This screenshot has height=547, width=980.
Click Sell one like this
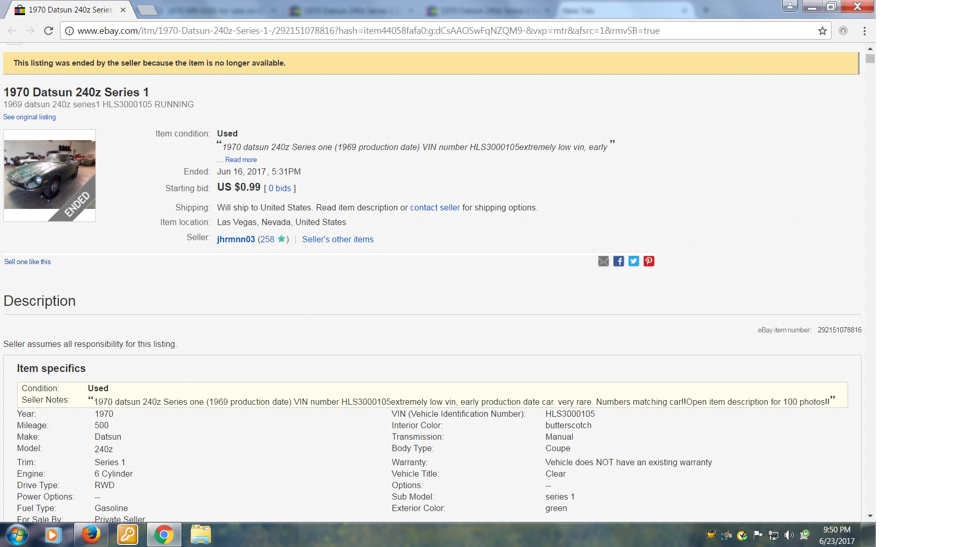(x=28, y=262)
